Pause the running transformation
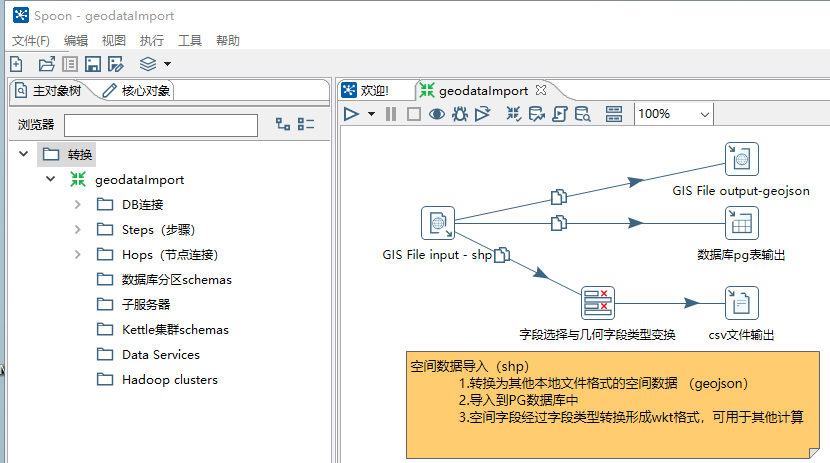Image resolution: width=830 pixels, height=463 pixels. 391,114
